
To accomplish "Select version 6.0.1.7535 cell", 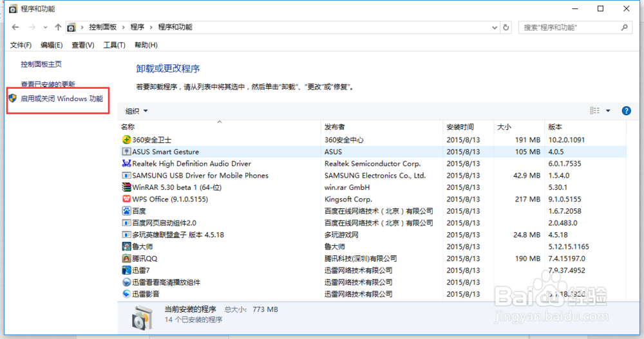I will [x=565, y=163].
